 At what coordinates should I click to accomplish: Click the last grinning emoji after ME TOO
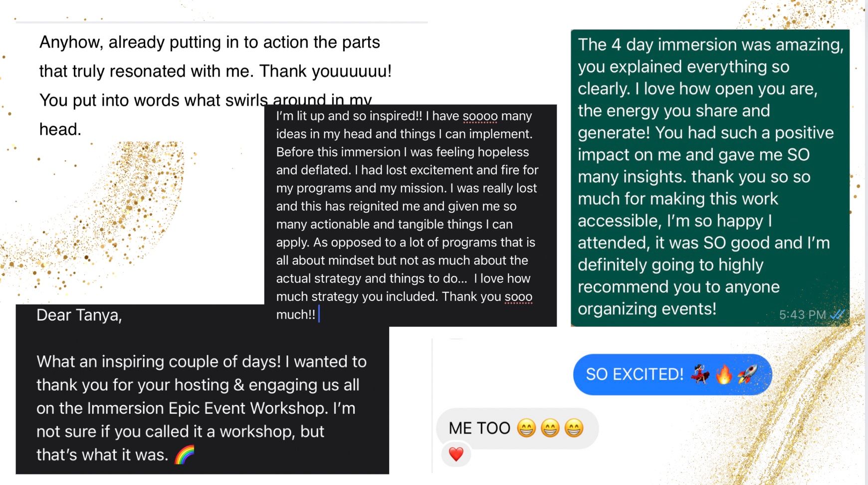coord(574,428)
